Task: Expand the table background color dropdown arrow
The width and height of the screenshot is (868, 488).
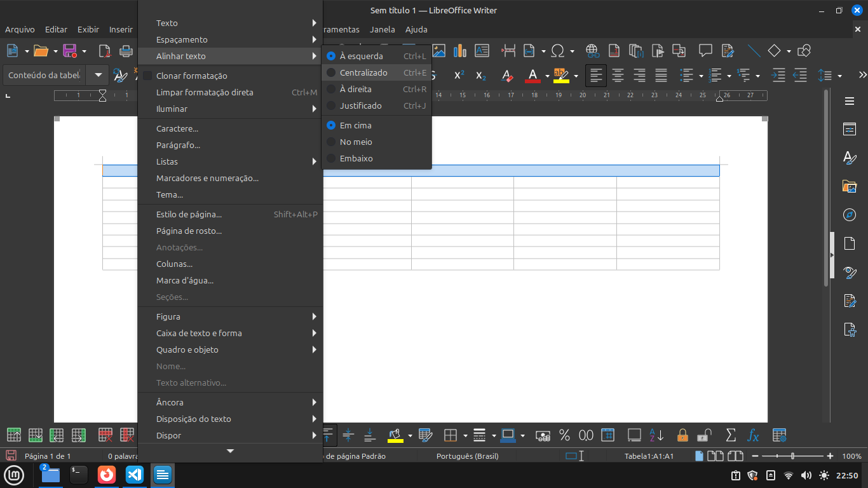Action: coord(410,435)
